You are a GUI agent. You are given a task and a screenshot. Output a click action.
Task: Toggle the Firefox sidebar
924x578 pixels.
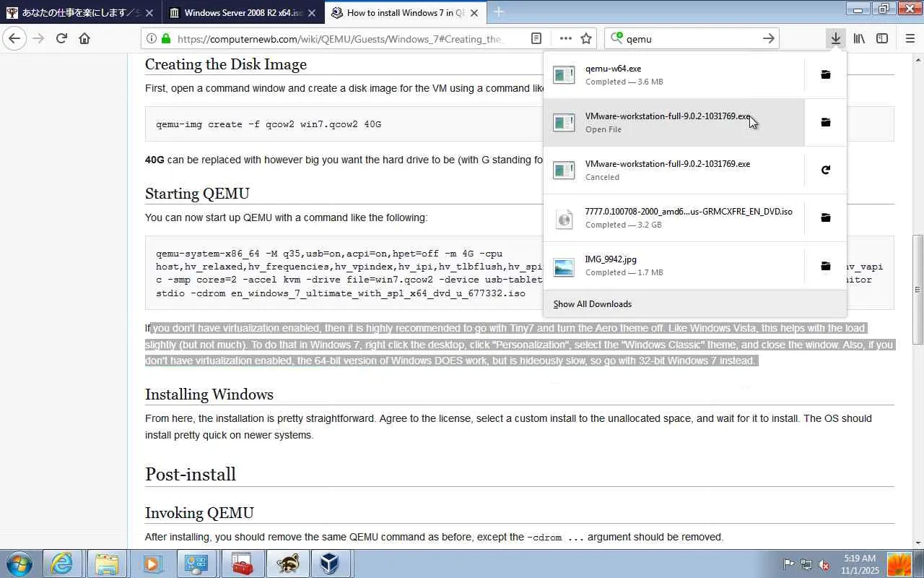pyautogui.click(x=882, y=39)
